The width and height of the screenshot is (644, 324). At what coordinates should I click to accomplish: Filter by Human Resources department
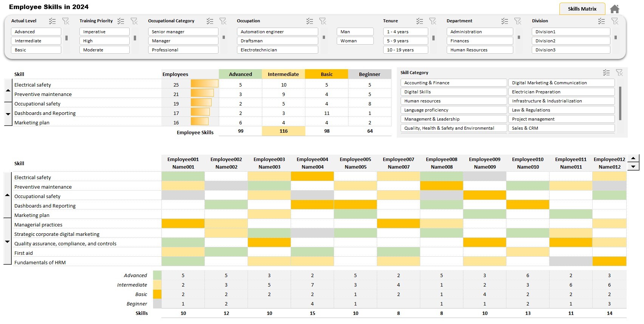(480, 50)
